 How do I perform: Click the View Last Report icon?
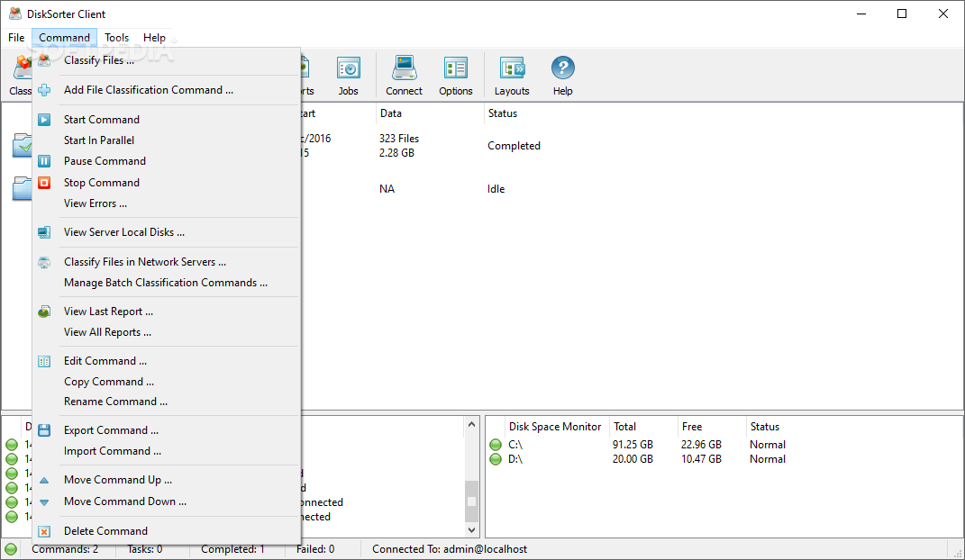click(44, 312)
